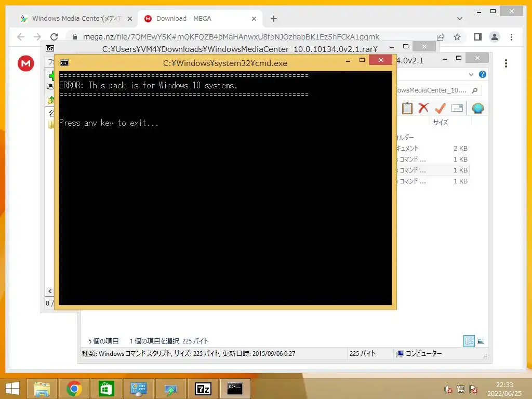The height and width of the screenshot is (399, 532).
Task: Select last 1 KB コマンド file row
Action: pyautogui.click(x=432, y=181)
